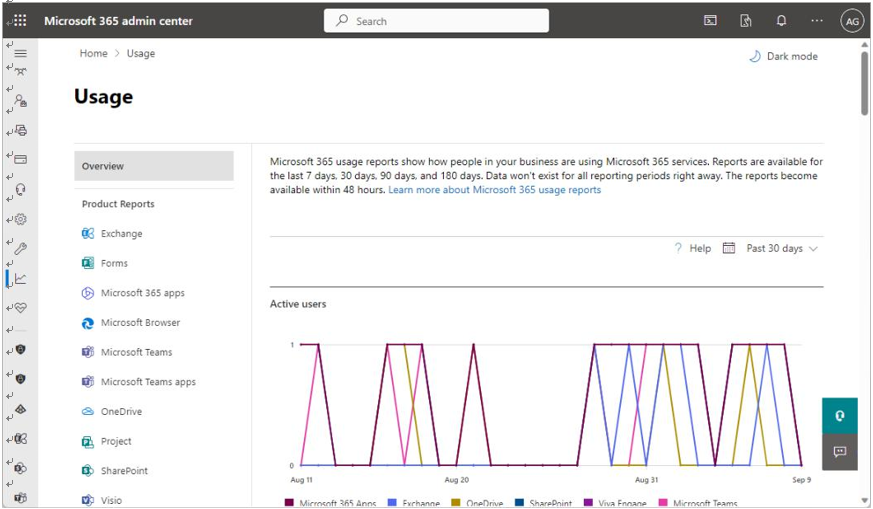873x509 pixels.
Task: Open the Billing card icon in sidebar
Action: (x=21, y=160)
